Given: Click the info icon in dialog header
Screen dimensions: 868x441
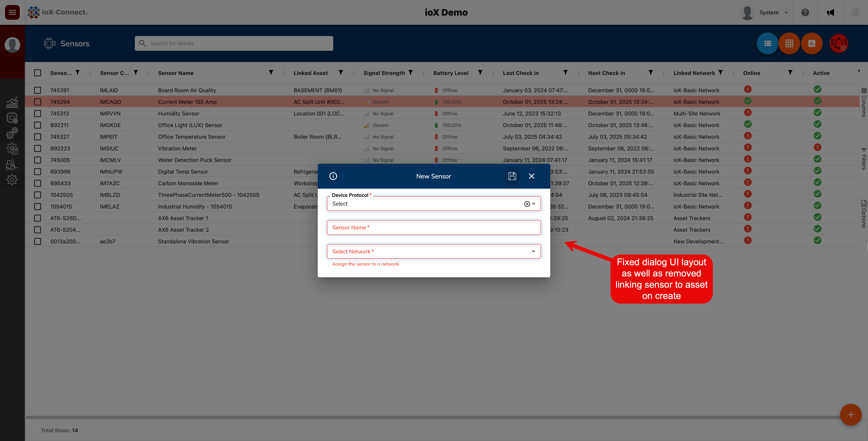Looking at the screenshot, I should coord(333,176).
